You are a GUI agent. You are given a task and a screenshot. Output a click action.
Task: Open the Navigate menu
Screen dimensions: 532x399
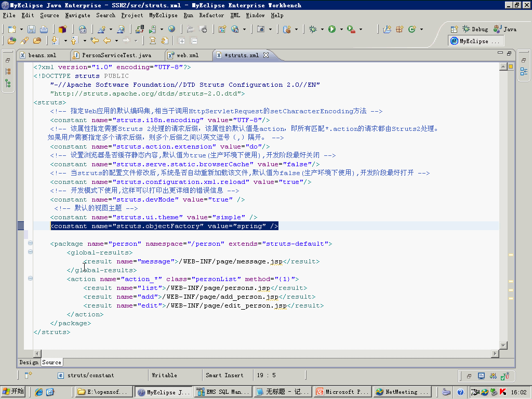click(x=77, y=15)
